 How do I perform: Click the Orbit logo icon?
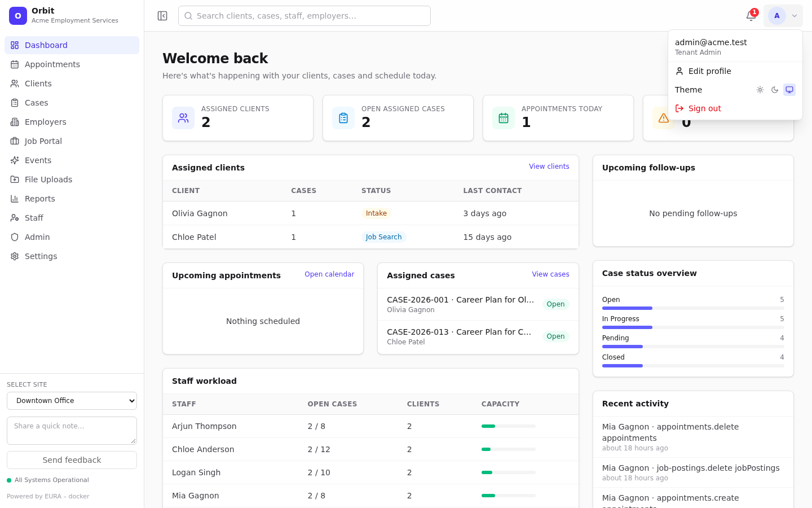(18, 16)
